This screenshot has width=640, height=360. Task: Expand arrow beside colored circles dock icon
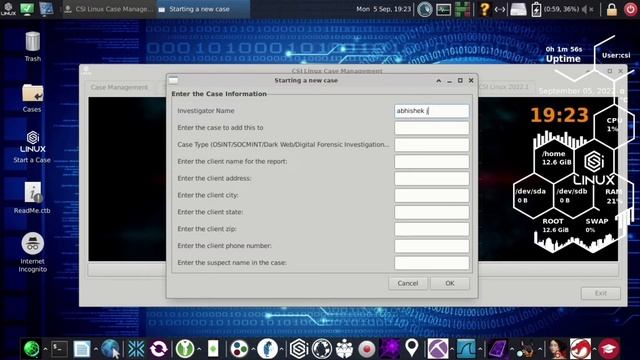253,349
